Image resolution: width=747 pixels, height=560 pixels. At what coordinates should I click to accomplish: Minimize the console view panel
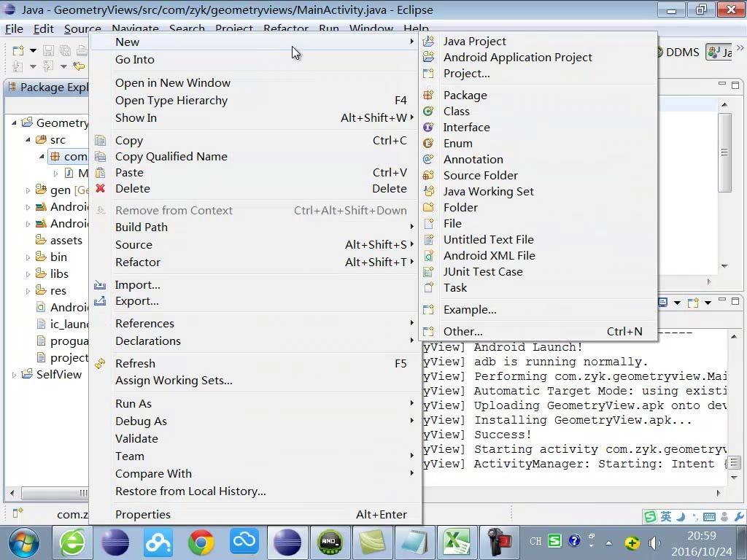[722, 301]
